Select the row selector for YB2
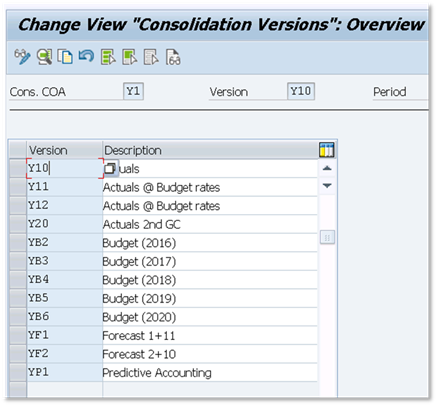 18,243
